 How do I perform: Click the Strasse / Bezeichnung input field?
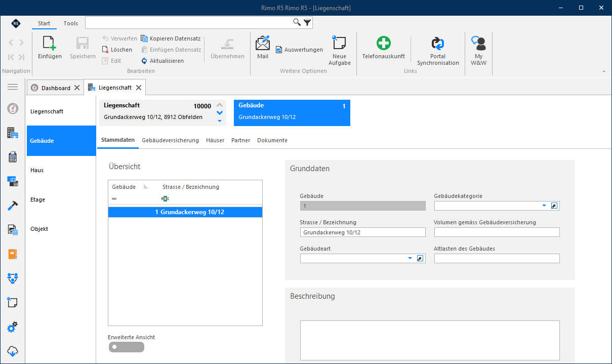(363, 232)
